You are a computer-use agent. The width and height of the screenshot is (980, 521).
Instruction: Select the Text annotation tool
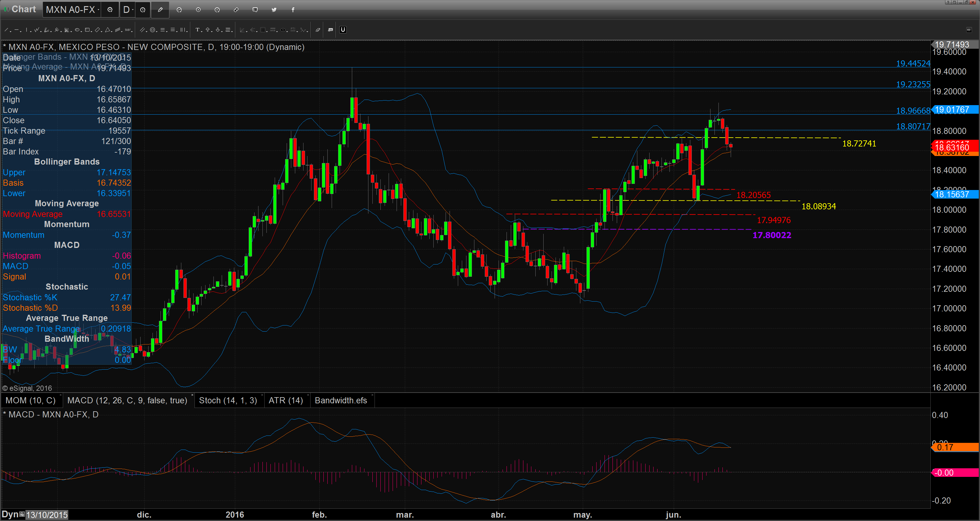(x=198, y=30)
